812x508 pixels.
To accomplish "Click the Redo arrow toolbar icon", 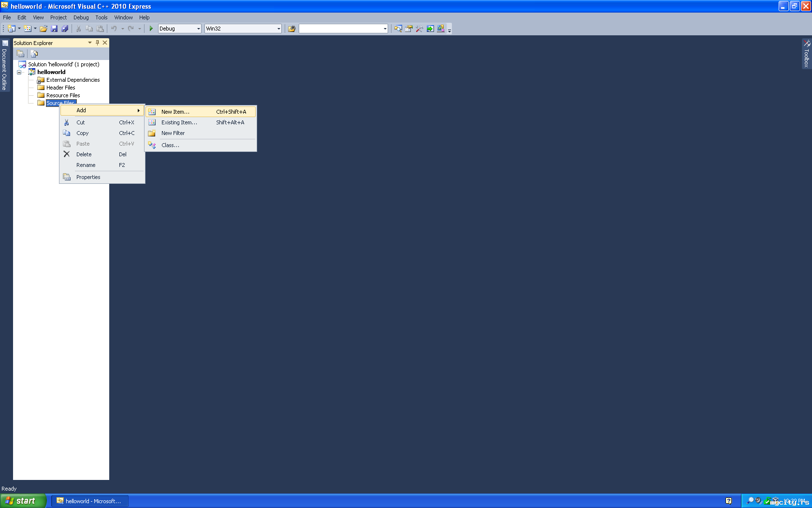I will (131, 29).
